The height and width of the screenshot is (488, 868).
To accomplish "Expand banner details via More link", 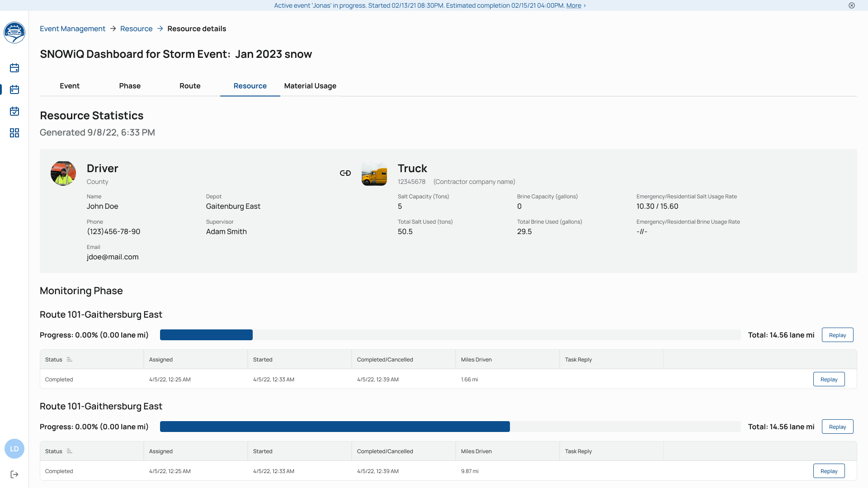I will point(574,5).
